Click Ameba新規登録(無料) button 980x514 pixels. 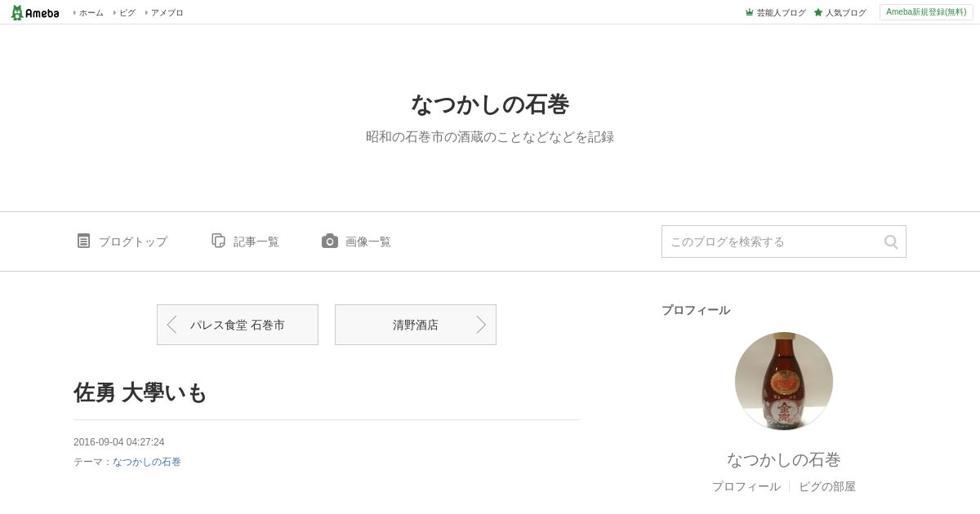[926, 12]
